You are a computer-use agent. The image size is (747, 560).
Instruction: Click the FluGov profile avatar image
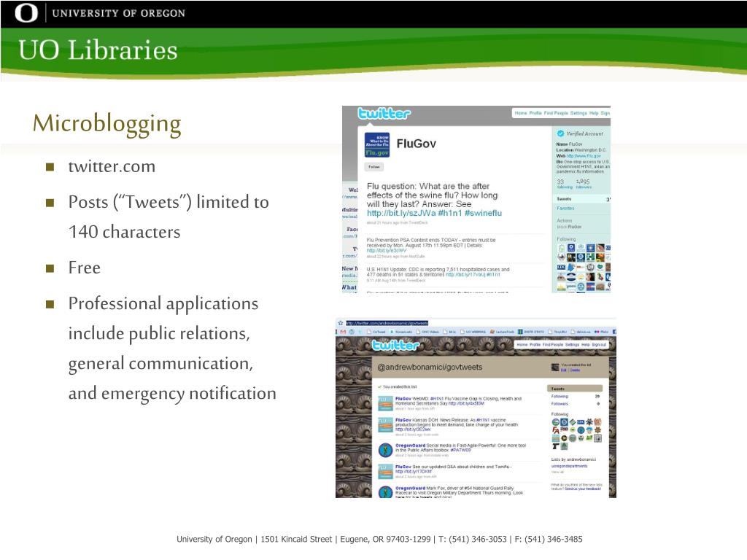(x=377, y=145)
